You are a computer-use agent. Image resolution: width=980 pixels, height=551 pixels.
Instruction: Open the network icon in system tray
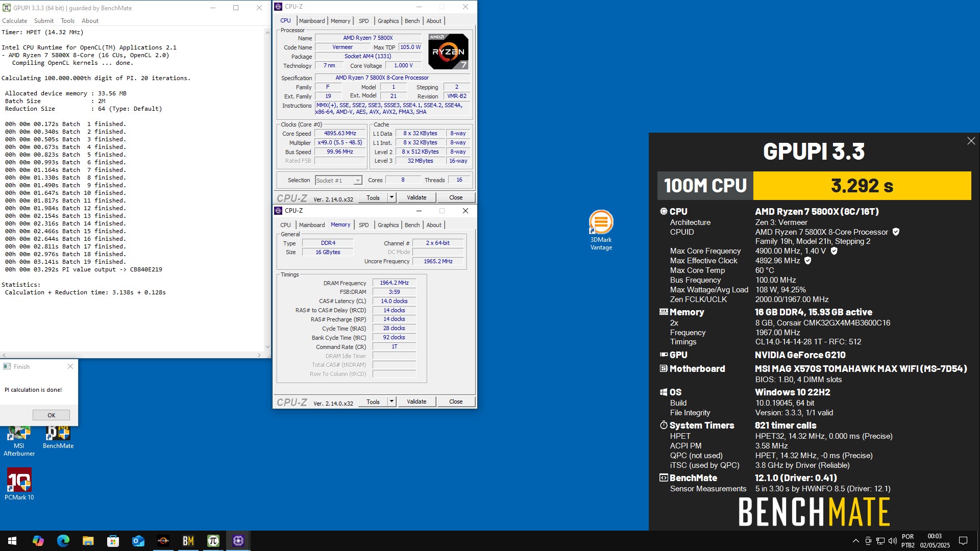pyautogui.click(x=880, y=541)
